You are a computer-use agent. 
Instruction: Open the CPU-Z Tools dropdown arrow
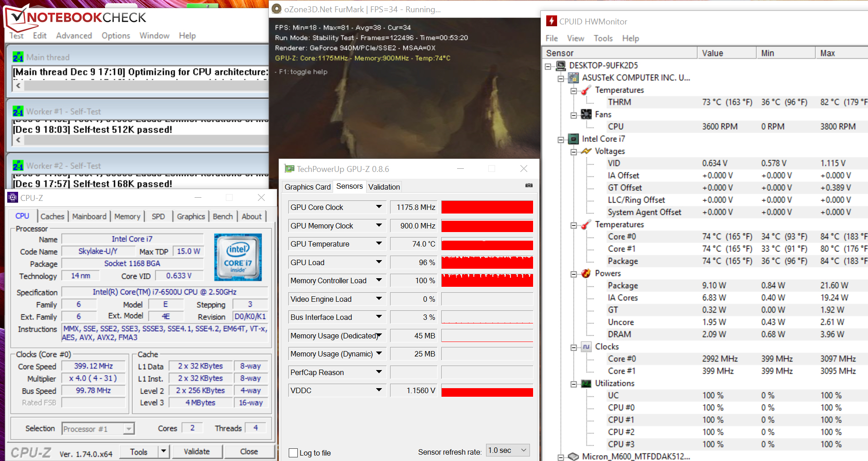pyautogui.click(x=163, y=451)
